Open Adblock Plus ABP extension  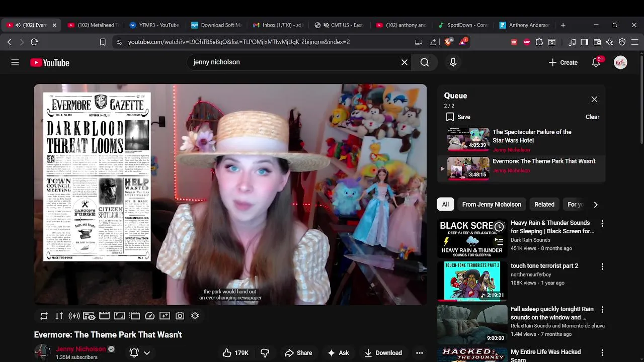(527, 42)
